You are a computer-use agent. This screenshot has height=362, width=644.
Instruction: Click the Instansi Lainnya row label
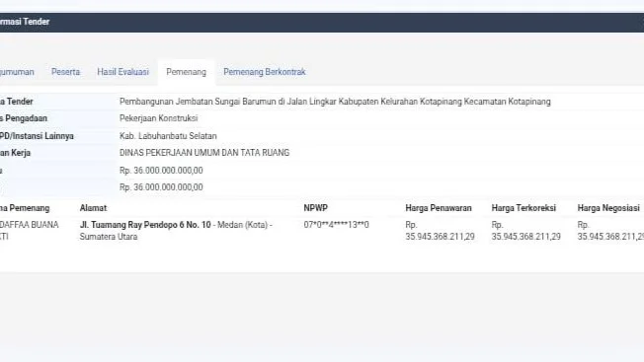click(x=37, y=136)
